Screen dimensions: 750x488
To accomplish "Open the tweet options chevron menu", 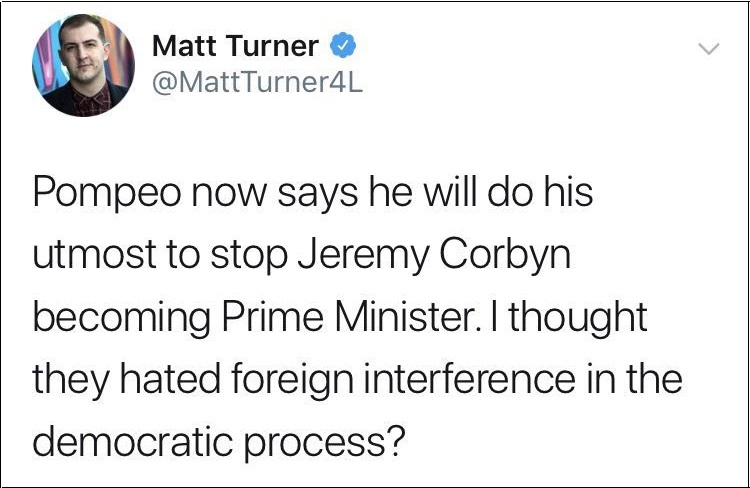I will point(707,49).
